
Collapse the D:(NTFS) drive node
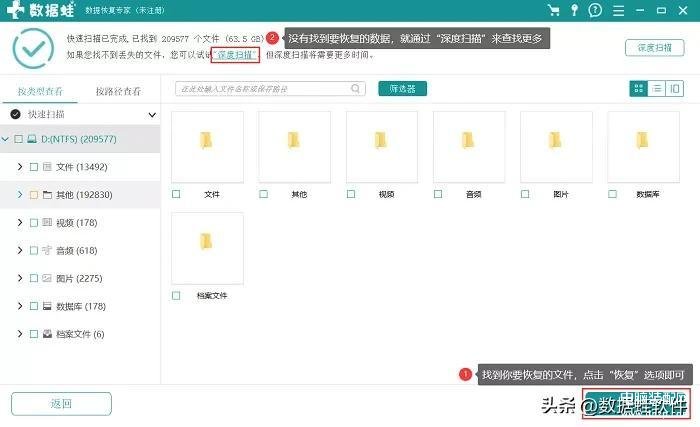point(5,139)
